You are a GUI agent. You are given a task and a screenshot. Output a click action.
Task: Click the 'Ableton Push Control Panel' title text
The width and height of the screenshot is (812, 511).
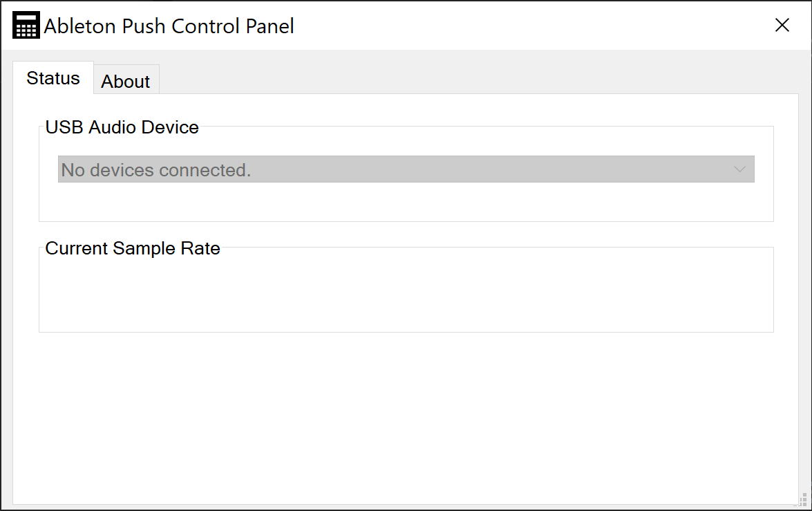169,26
